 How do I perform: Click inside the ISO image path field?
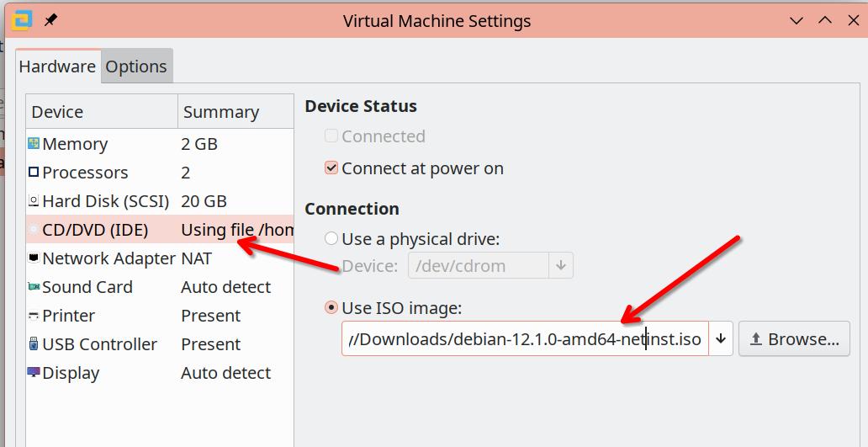[525, 338]
